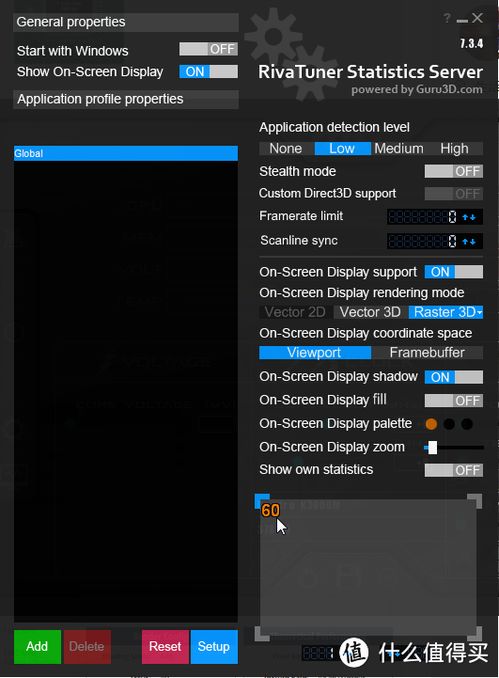This screenshot has width=499, height=678.
Task: Open the help question mark icon
Action: coord(447,18)
